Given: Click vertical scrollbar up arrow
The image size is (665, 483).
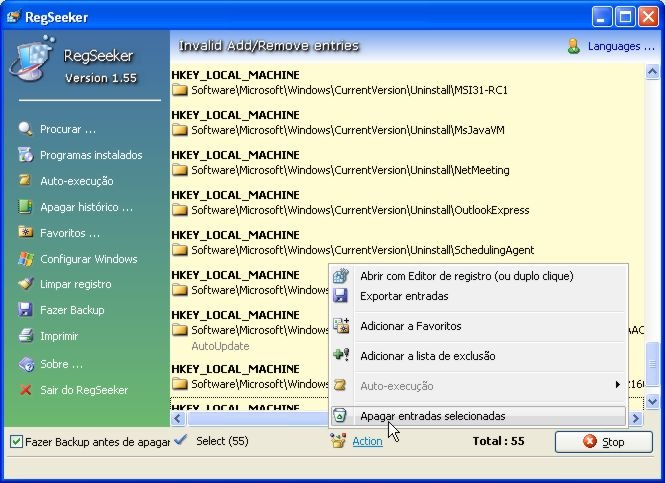Looking at the screenshot, I should [x=652, y=72].
